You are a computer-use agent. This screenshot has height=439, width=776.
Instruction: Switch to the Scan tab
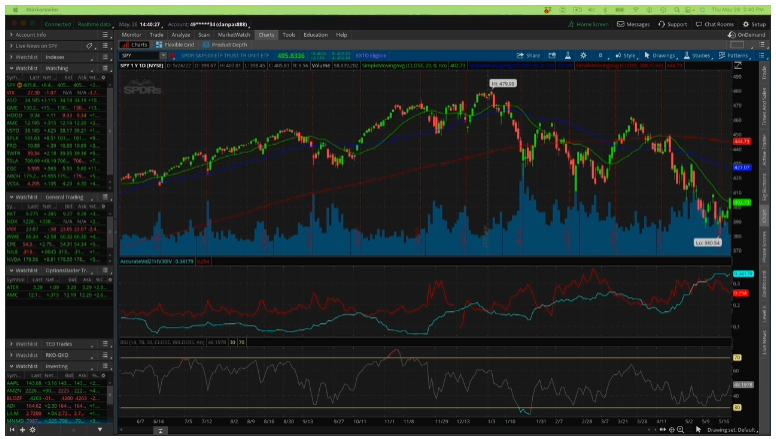[x=204, y=35]
